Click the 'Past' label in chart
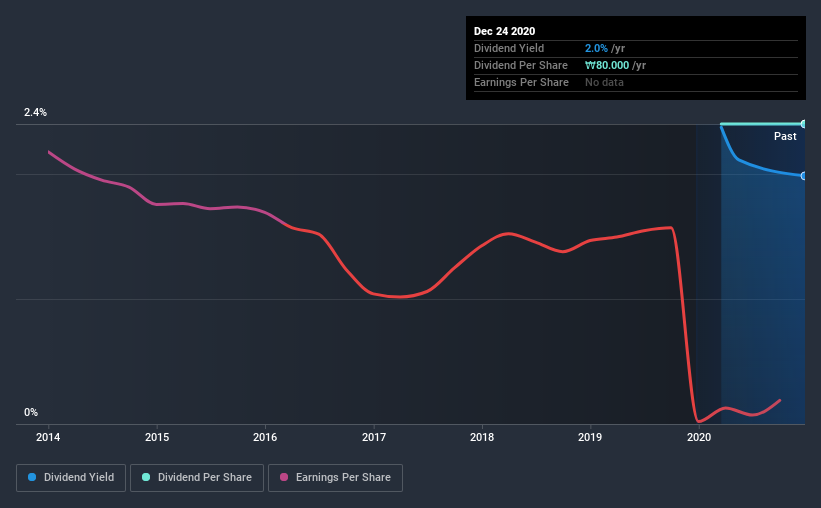Image resolution: width=821 pixels, height=508 pixels. (x=785, y=136)
